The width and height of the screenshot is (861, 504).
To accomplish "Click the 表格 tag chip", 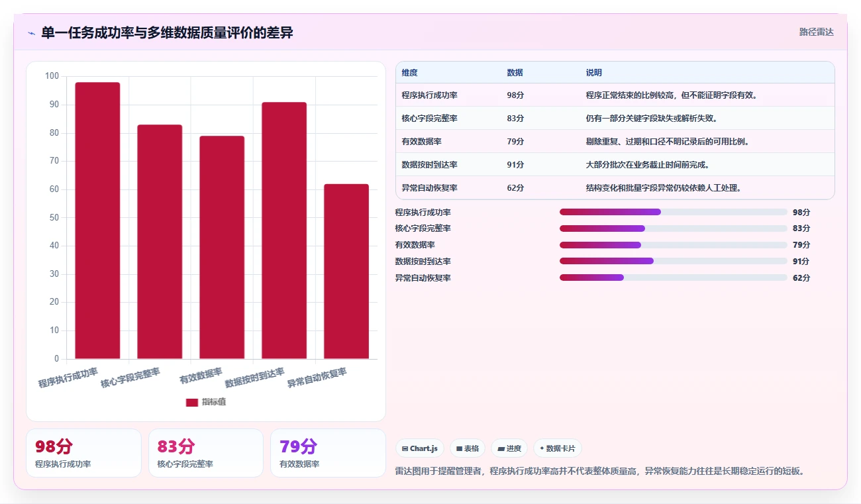I will point(468,448).
